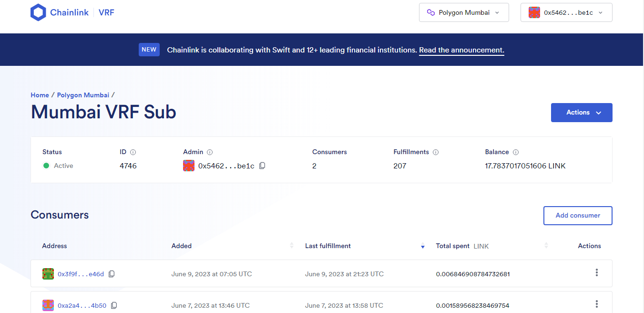644x313 pixels.
Task: Click the admin address text 0x5462...be1c
Action: (226, 166)
